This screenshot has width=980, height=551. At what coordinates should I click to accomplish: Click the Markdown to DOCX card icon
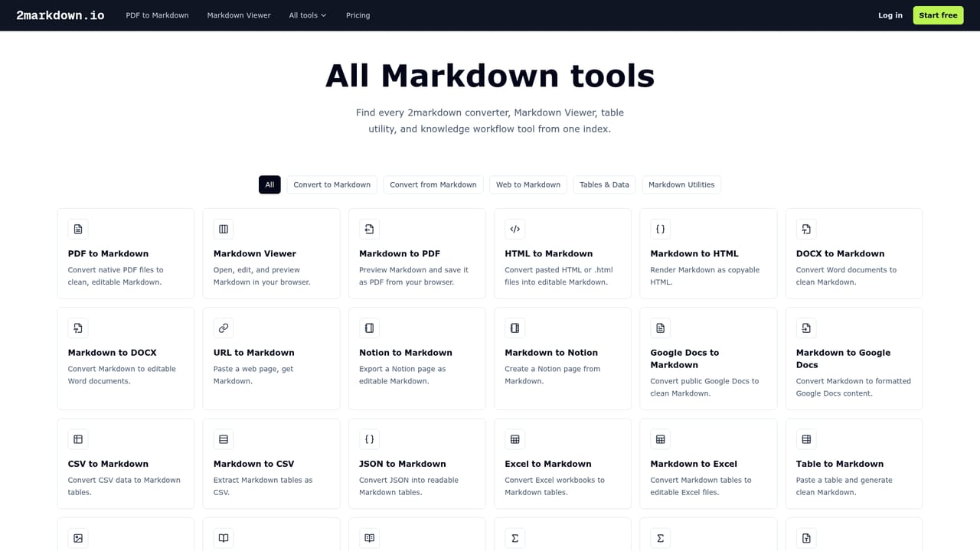pos(78,328)
